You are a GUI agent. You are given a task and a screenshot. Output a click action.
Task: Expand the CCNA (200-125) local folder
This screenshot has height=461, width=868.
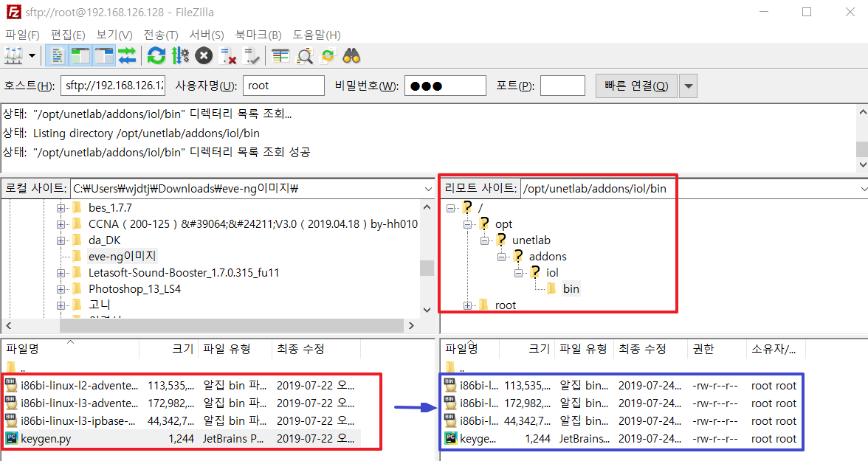coord(61,224)
